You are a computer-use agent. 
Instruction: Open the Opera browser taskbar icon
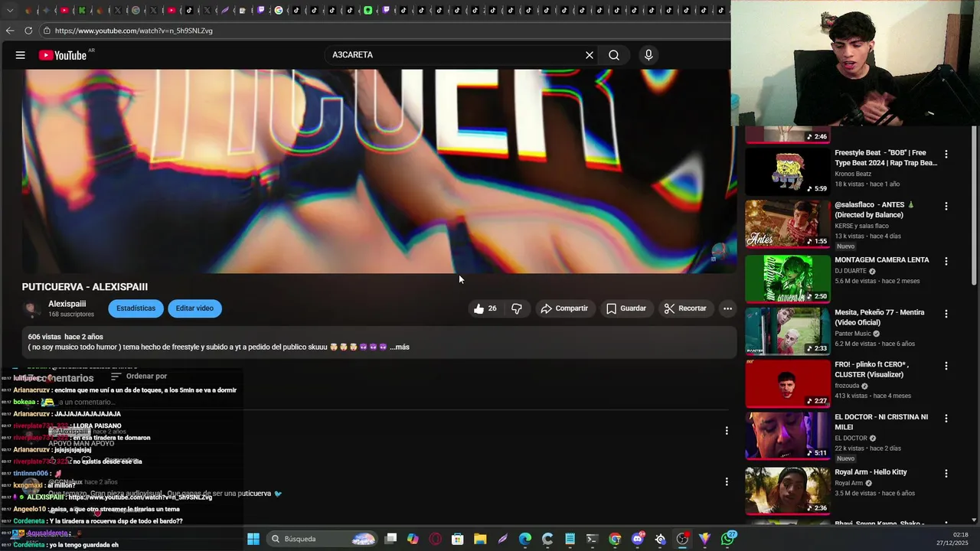pos(436,539)
